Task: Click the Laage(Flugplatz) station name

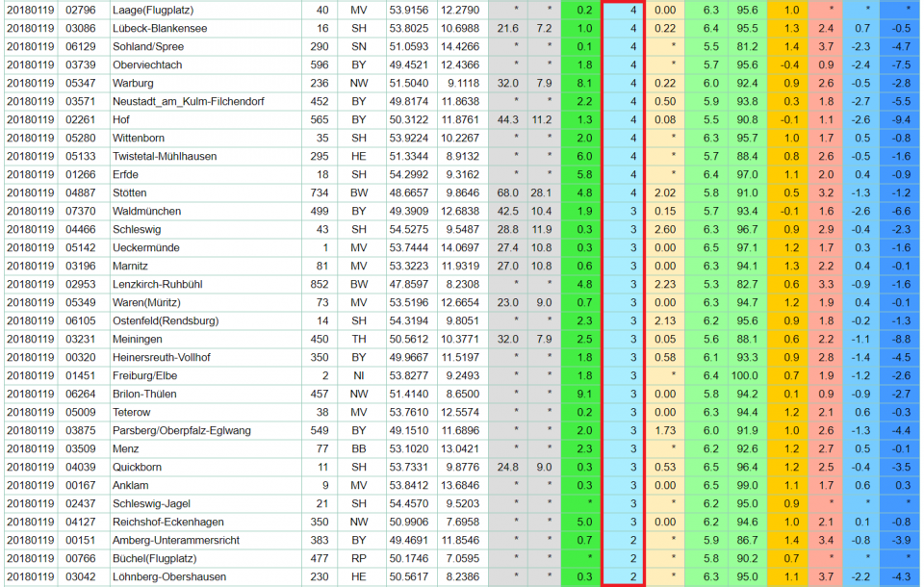Action: point(150,10)
